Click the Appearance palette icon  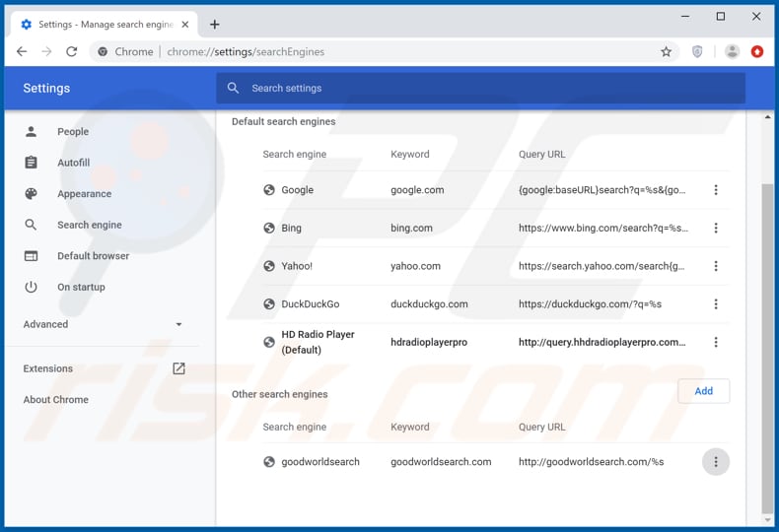(x=31, y=193)
